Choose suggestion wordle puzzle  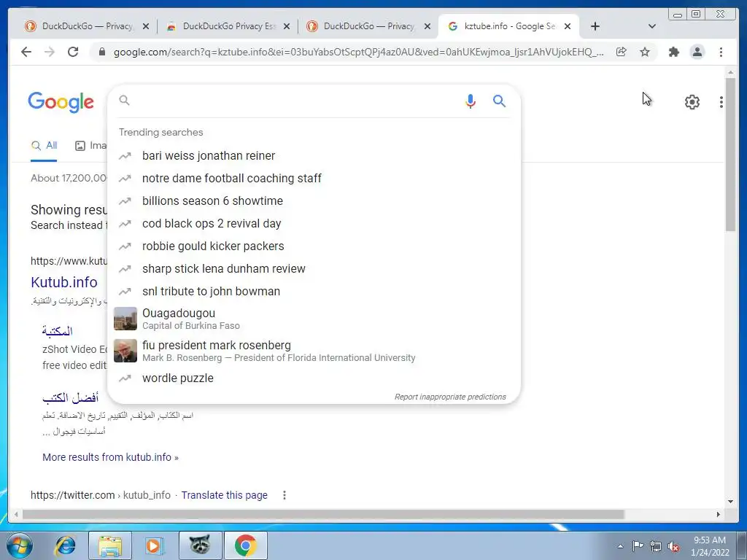click(314, 378)
